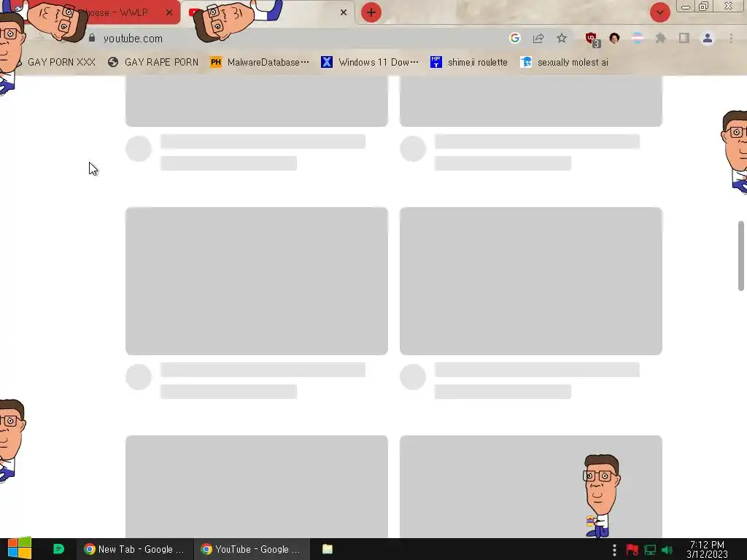The image size is (747, 560).
Task: Click the striped flag extension icon
Action: tap(638, 38)
